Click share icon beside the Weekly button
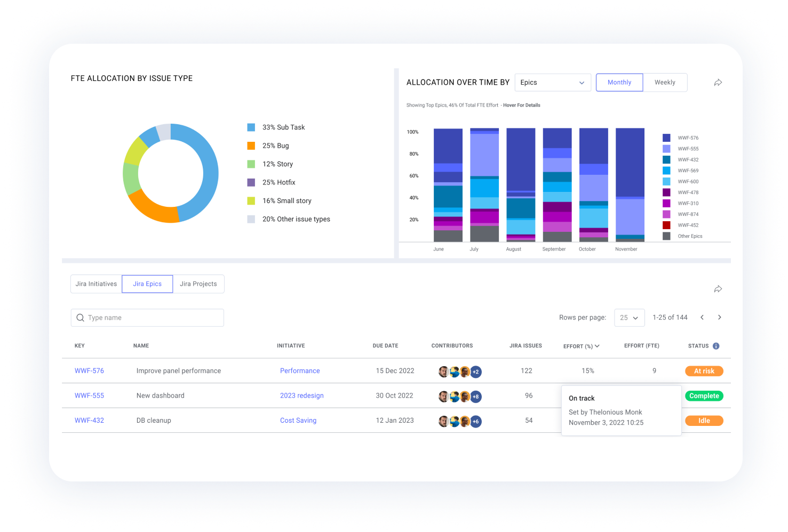788x532 pixels. pyautogui.click(x=718, y=83)
